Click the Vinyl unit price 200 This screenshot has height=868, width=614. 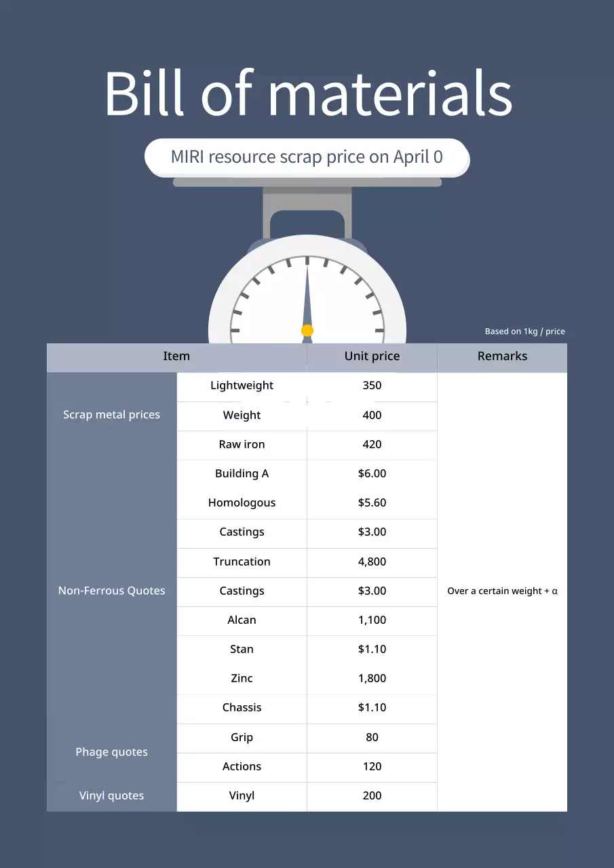point(372,796)
